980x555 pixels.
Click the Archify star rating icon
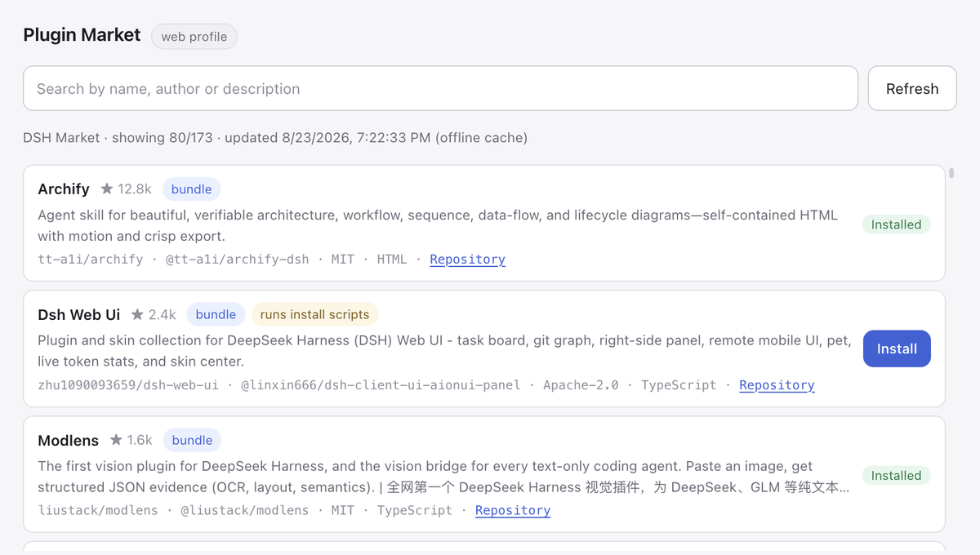(107, 189)
